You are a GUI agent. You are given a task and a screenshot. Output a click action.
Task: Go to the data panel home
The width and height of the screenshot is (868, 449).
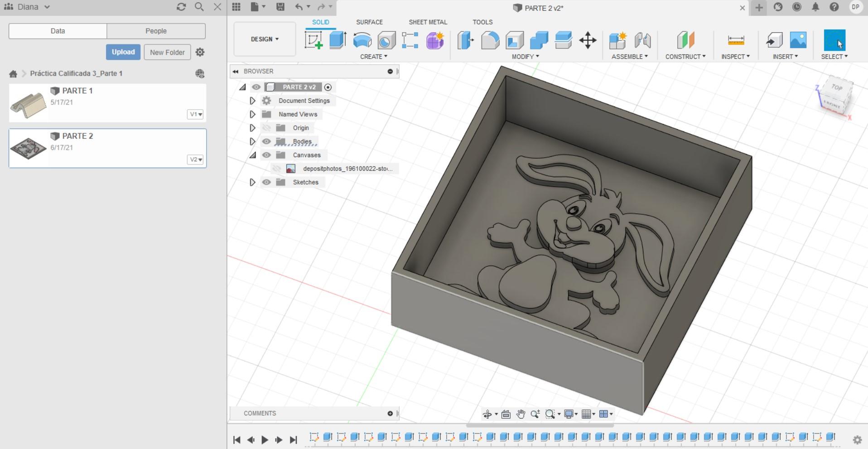pos(13,73)
